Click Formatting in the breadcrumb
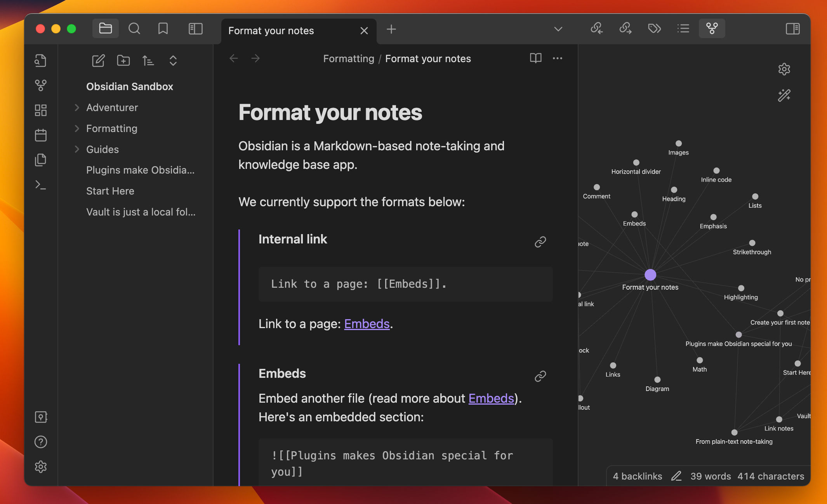Screen dimensions: 827x504 click(349, 59)
